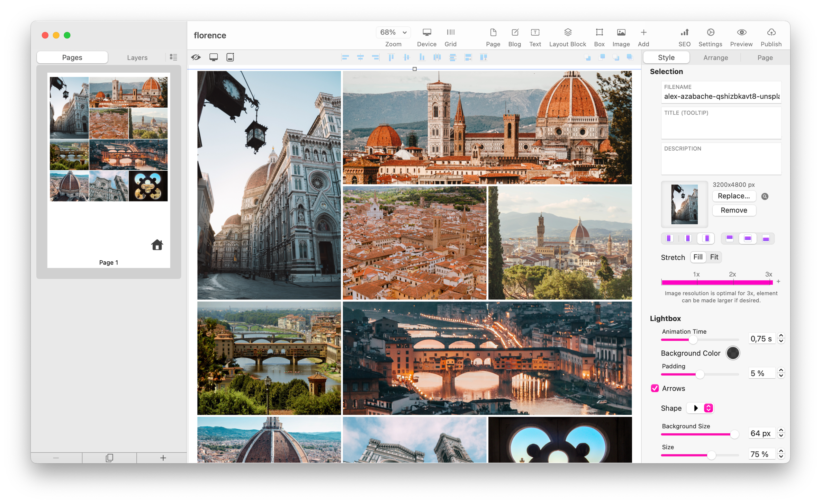Set image horizontal position to right
Screen dimensions: 821x504
tap(706, 238)
